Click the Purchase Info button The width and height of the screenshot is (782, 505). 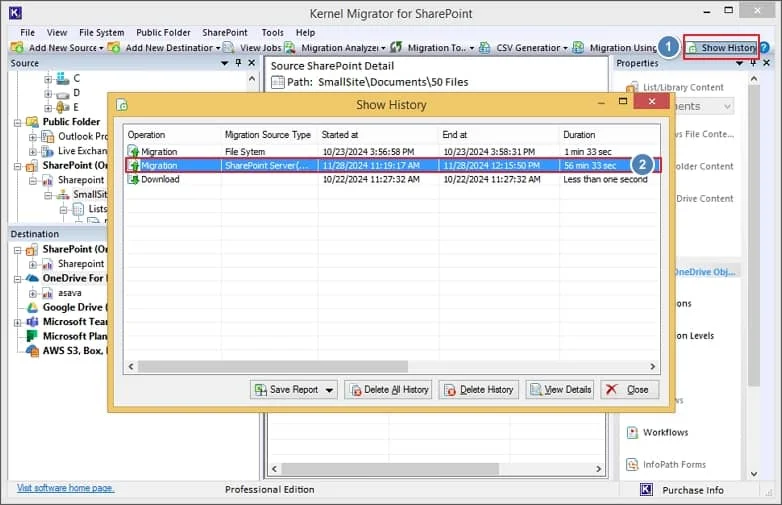pos(693,490)
